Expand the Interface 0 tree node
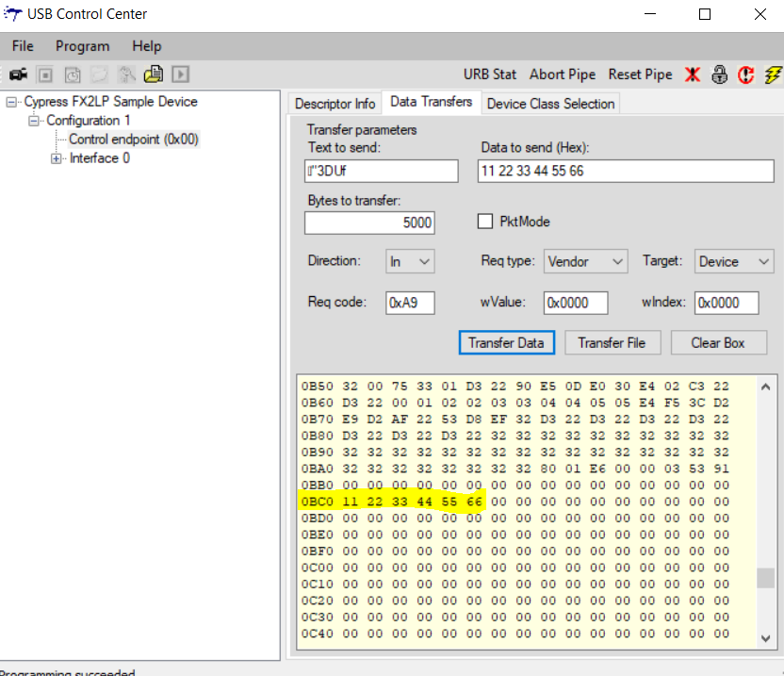 57,158
